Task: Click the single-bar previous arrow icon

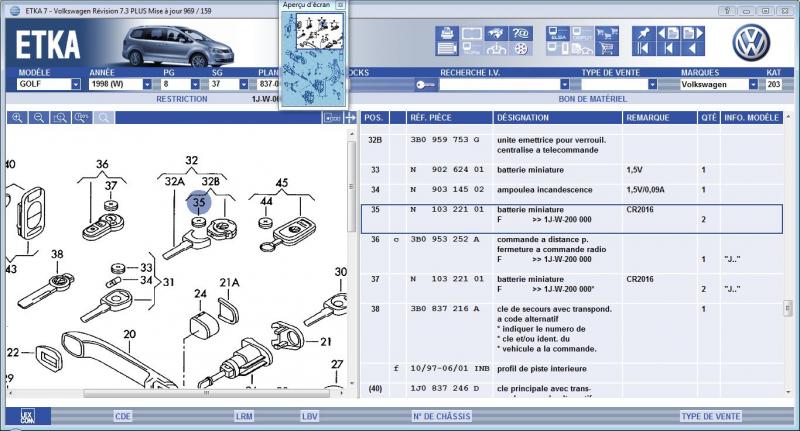Action: point(668,49)
